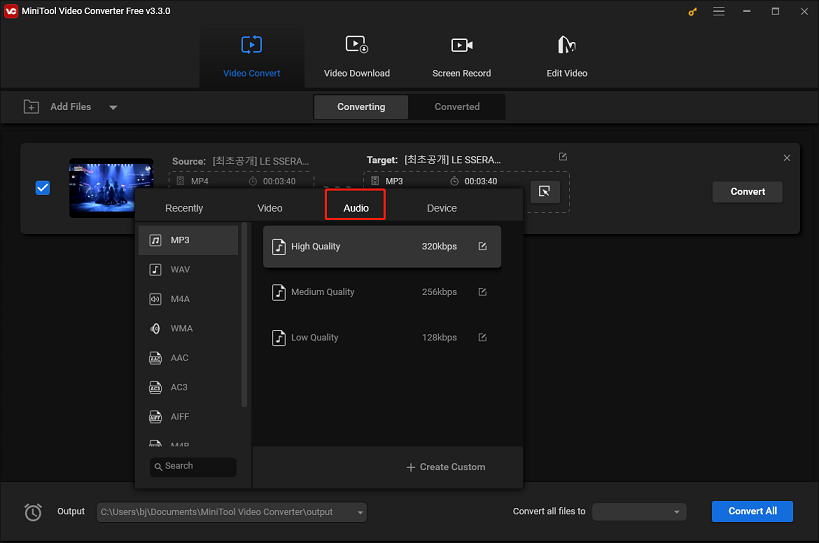Click the Video Convert icon
Screen dimensions: 819x543
[252, 45]
